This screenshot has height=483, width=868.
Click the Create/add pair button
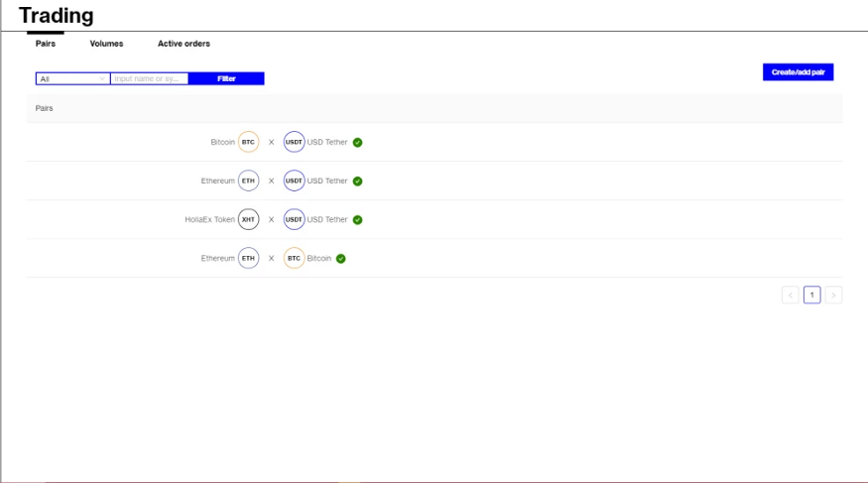(x=798, y=72)
